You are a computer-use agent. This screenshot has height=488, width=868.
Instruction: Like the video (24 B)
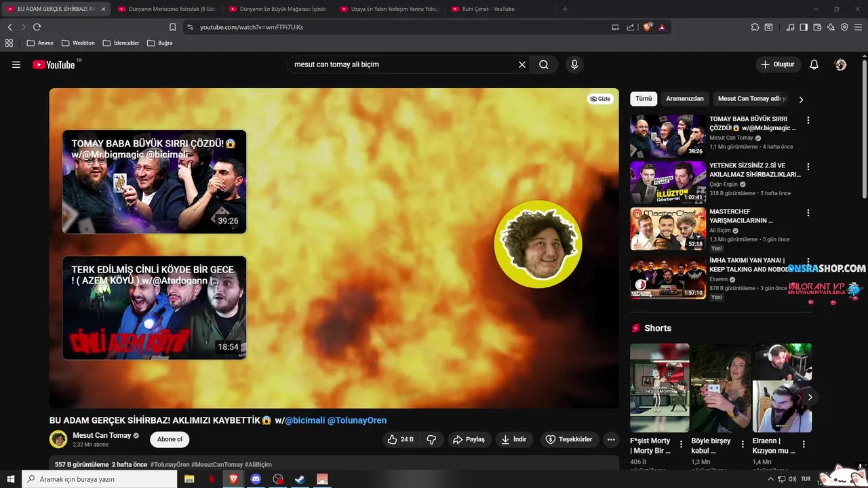400,439
